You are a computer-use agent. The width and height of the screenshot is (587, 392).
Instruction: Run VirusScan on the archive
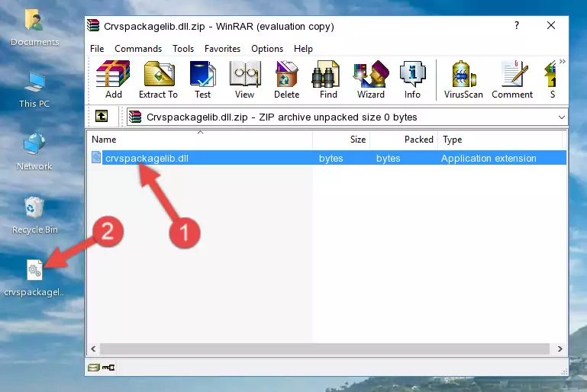(463, 79)
